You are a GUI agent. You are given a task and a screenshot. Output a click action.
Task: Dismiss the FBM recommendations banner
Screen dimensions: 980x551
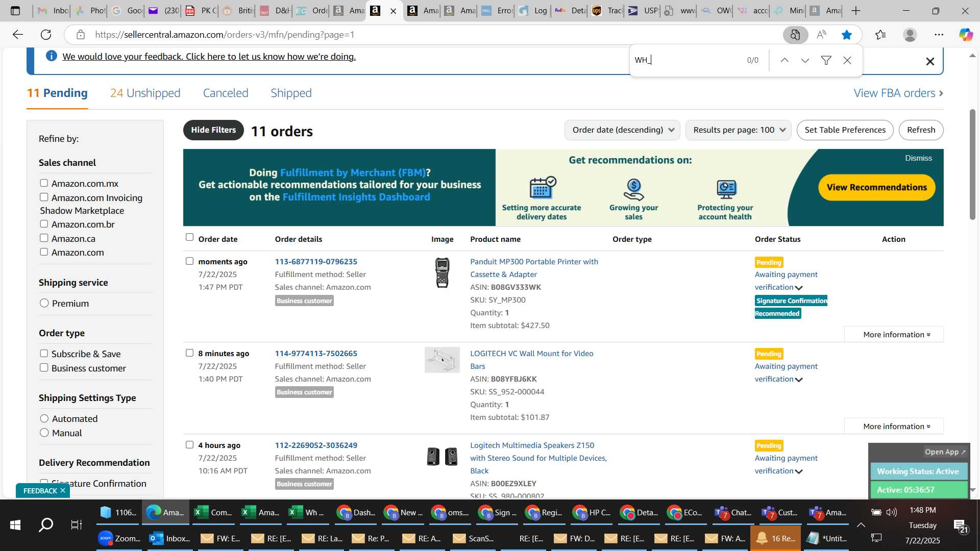pyautogui.click(x=918, y=158)
